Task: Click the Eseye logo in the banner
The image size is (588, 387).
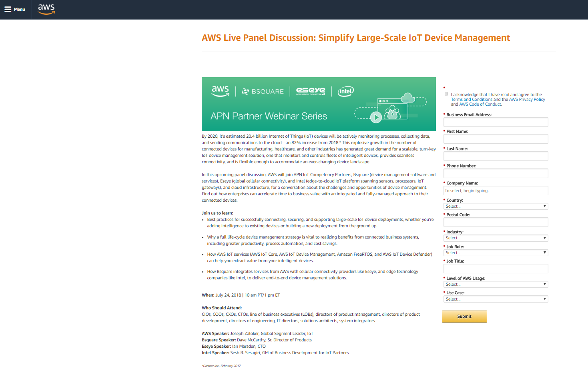Action: [311, 91]
